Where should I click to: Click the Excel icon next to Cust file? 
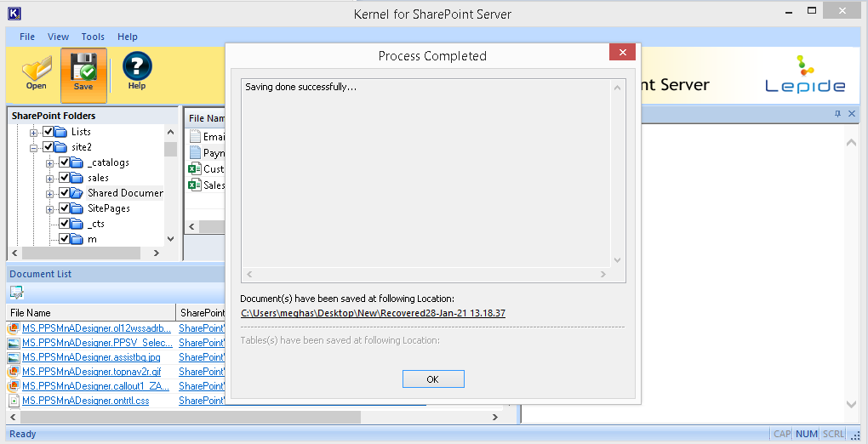click(194, 169)
